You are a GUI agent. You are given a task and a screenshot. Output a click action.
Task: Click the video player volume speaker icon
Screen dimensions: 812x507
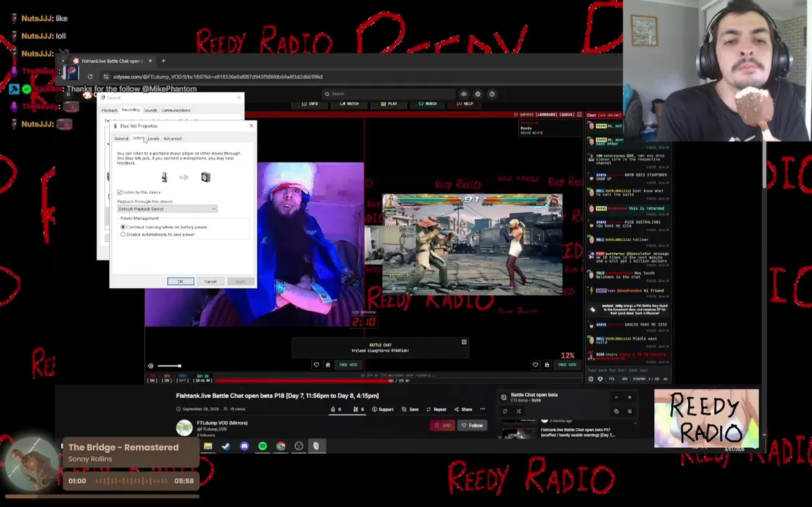(151, 366)
